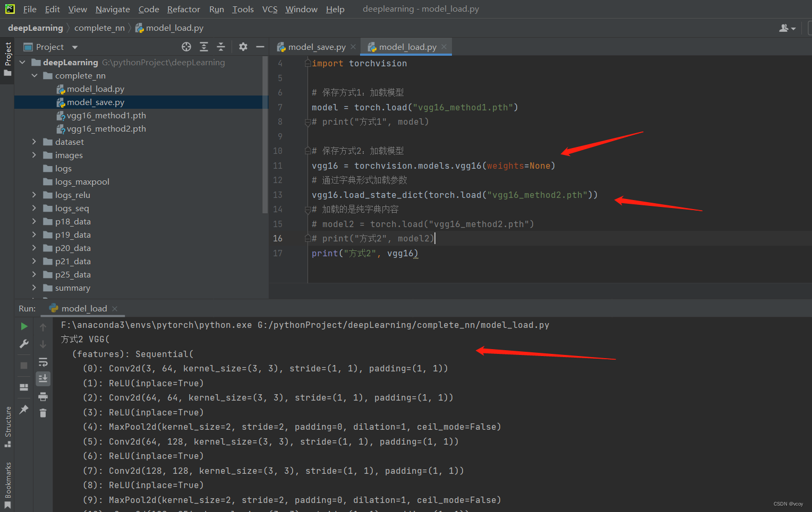Click the PyCharm application logo icon

click(x=10, y=8)
